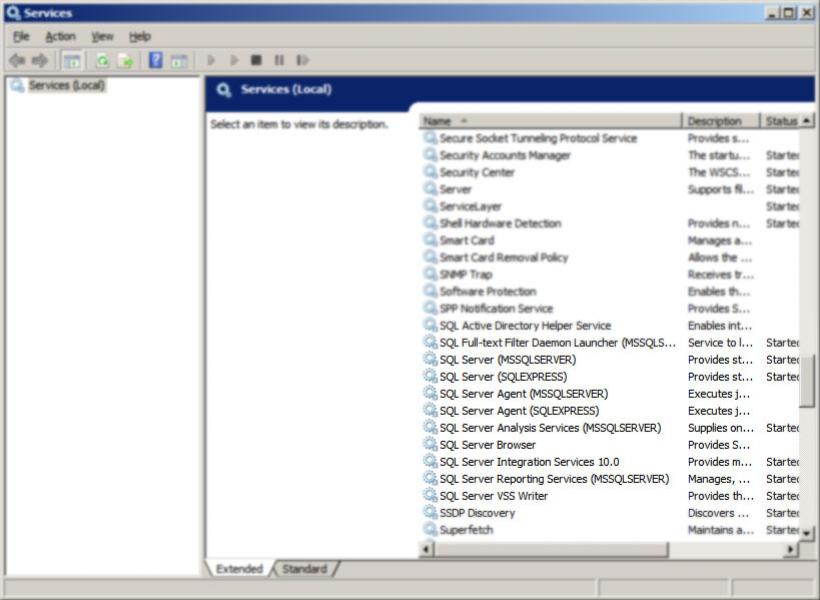Select the SNMP Trap service
This screenshot has width=820, height=600.
(465, 274)
